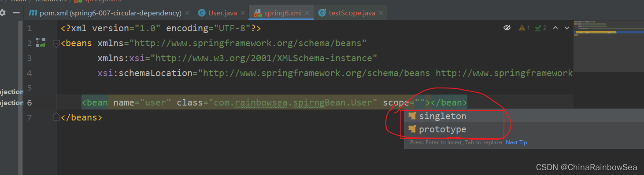The height and width of the screenshot is (175, 644).
Task: Click the yellow warning indicator icon
Action: tap(522, 28)
